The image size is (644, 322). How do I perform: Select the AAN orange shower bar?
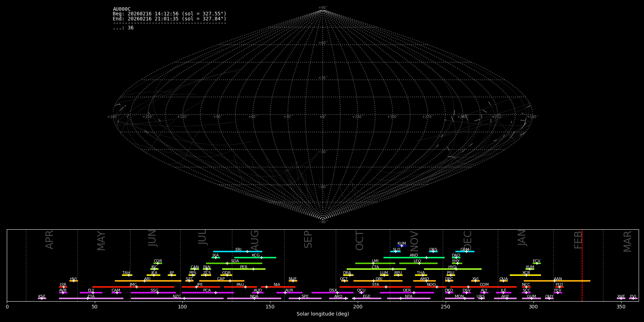(x=557, y=281)
